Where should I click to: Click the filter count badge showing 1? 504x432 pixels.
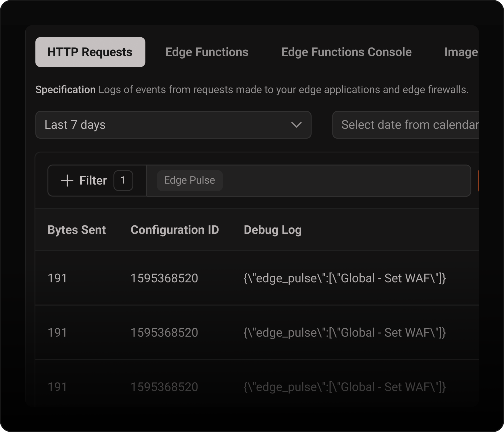[x=123, y=180]
